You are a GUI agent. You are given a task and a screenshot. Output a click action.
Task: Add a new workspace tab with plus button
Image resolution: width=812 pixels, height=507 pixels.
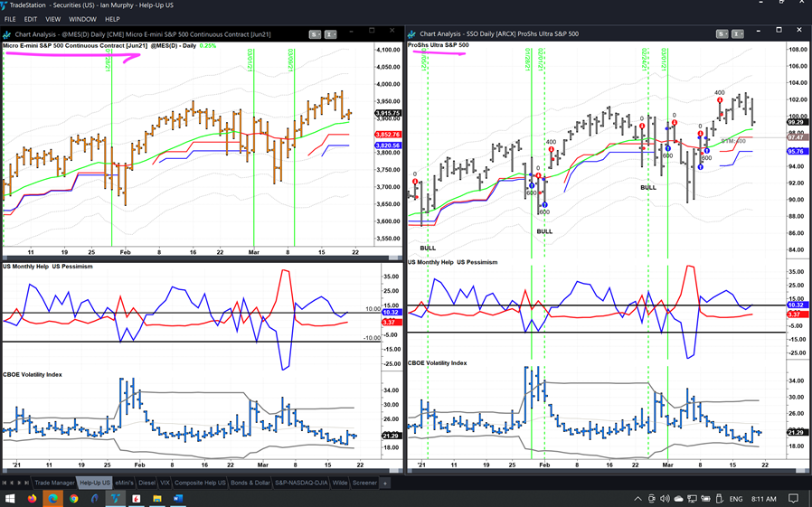[x=384, y=483]
